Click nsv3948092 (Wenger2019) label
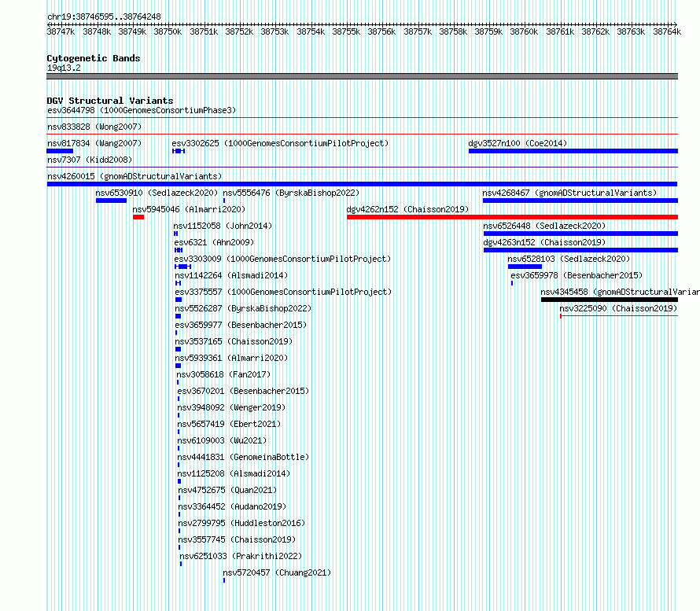Viewport: 700px width, 611px height. 231,407
